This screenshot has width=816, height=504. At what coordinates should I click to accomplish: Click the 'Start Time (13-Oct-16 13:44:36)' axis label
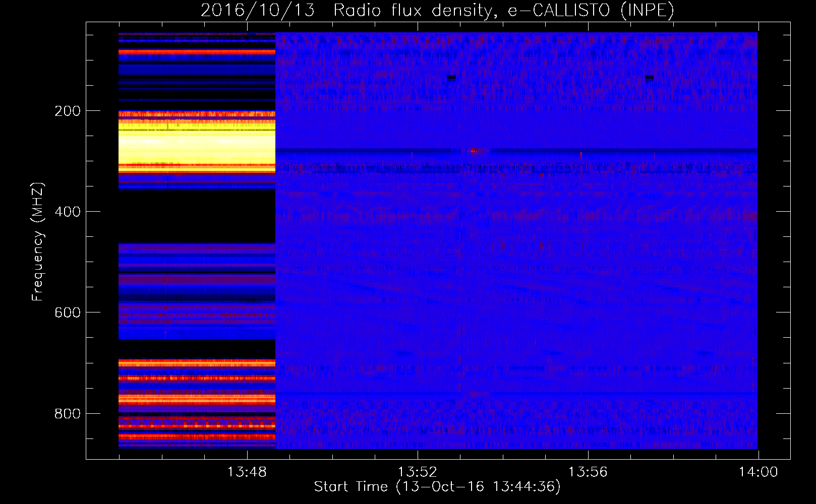pyautogui.click(x=437, y=486)
